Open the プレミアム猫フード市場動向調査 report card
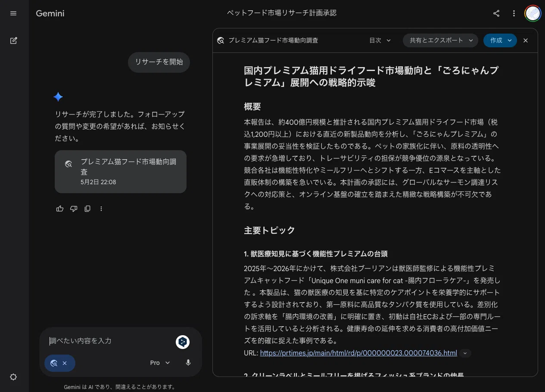 pos(121,171)
